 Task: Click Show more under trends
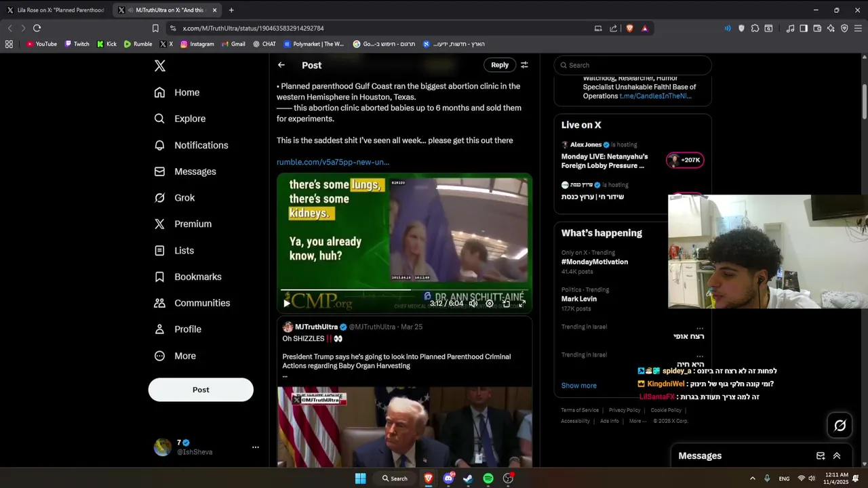[x=579, y=386]
